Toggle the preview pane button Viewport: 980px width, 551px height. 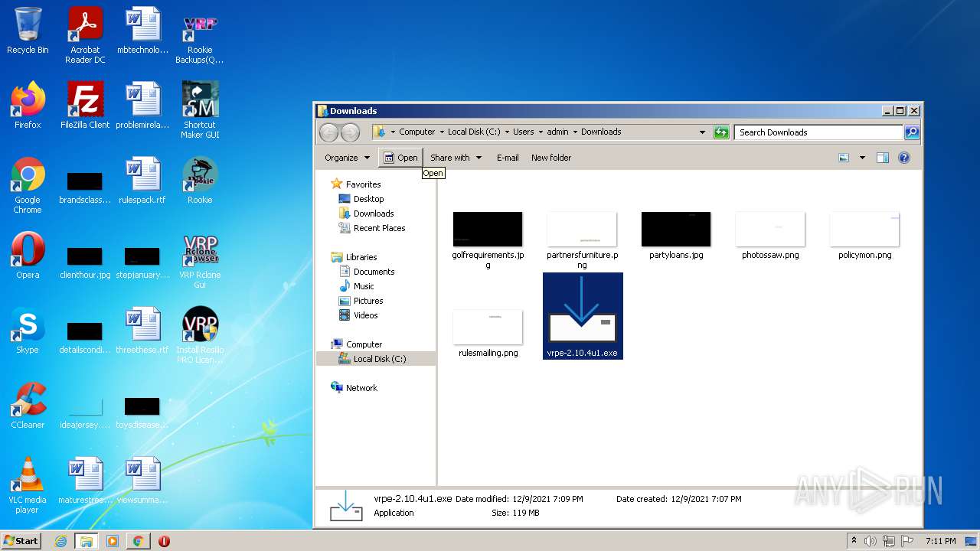882,158
